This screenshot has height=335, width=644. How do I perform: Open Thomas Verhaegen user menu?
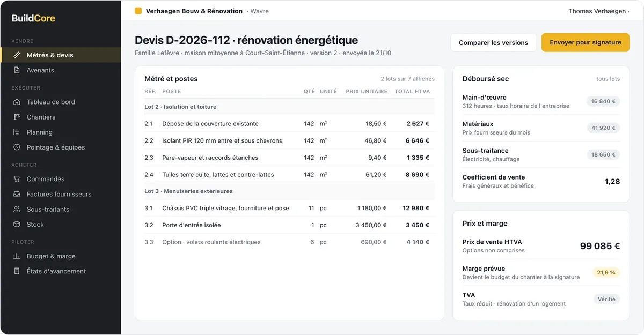(599, 11)
